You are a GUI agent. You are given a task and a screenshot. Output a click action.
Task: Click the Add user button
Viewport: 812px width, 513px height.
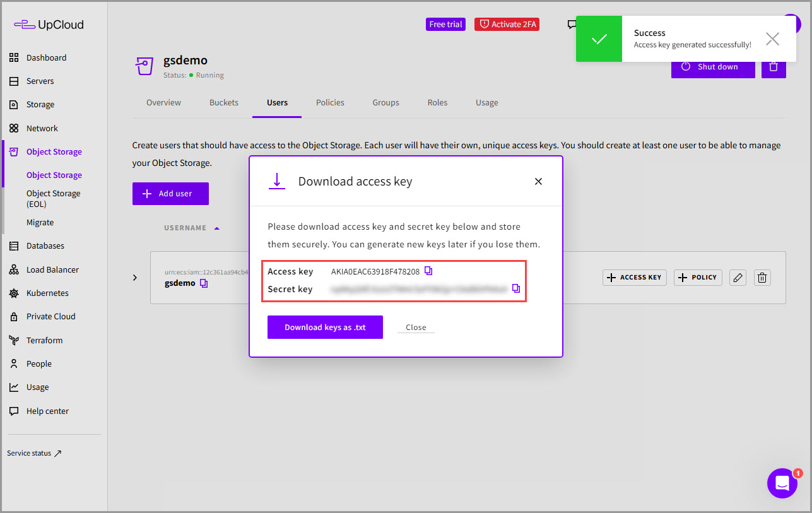coord(170,194)
